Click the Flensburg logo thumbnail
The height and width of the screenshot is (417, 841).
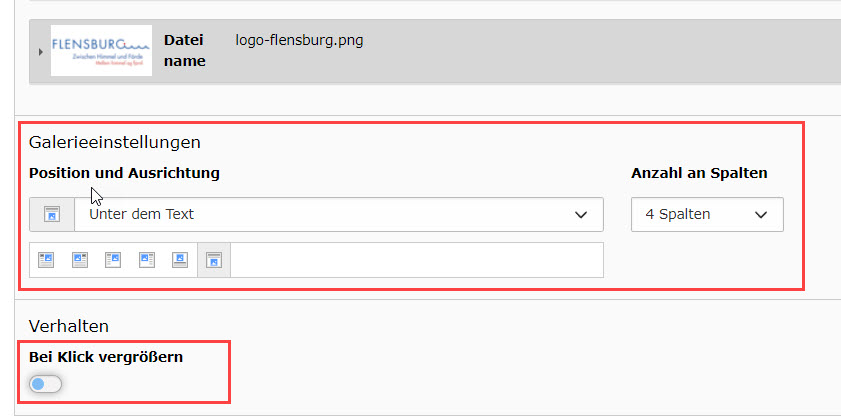(x=100, y=51)
